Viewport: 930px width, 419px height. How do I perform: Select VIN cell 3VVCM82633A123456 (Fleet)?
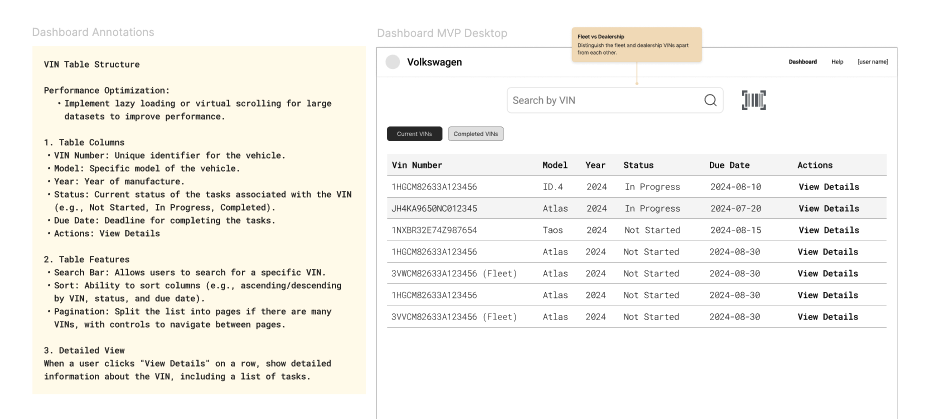click(x=454, y=317)
